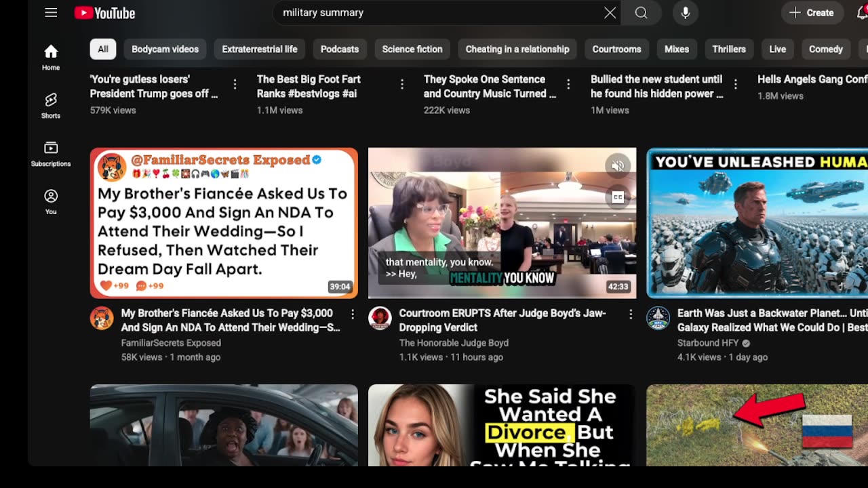Open The Honorable Judge Boyd channel link
Screen dimensions: 868x488
click(x=454, y=343)
